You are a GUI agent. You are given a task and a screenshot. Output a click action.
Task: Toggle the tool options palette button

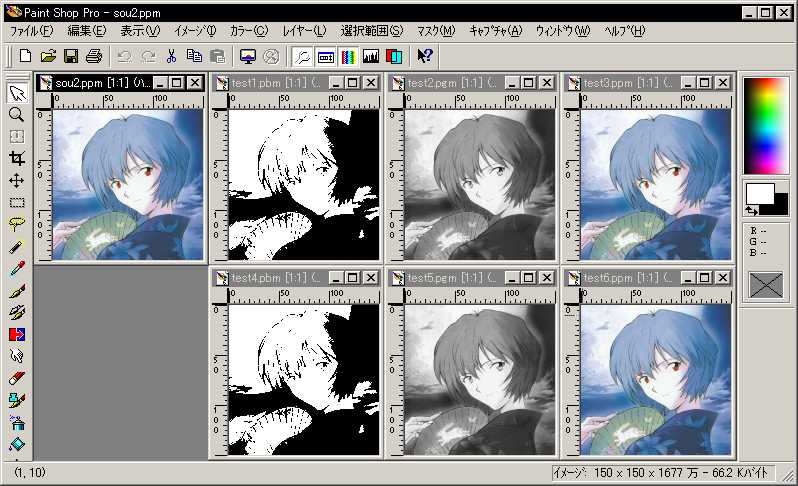click(x=326, y=56)
